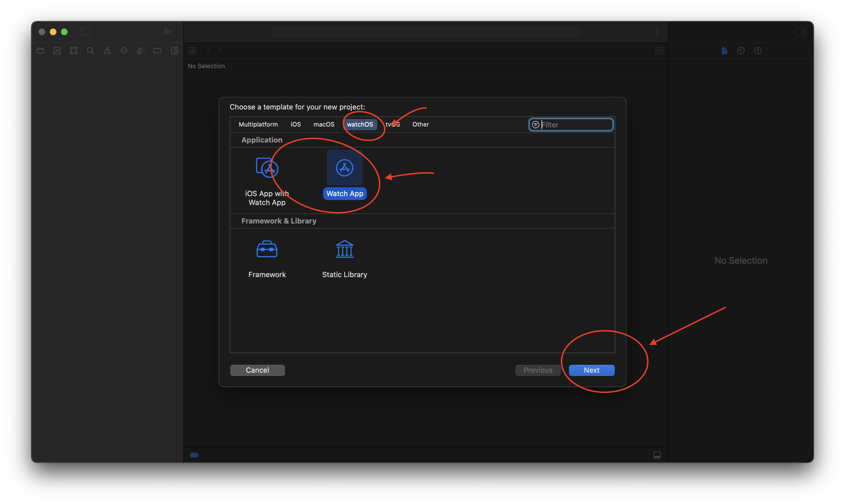Viewport: 845px width, 504px height.
Task: Open the Source Control navigator icon
Action: [57, 51]
